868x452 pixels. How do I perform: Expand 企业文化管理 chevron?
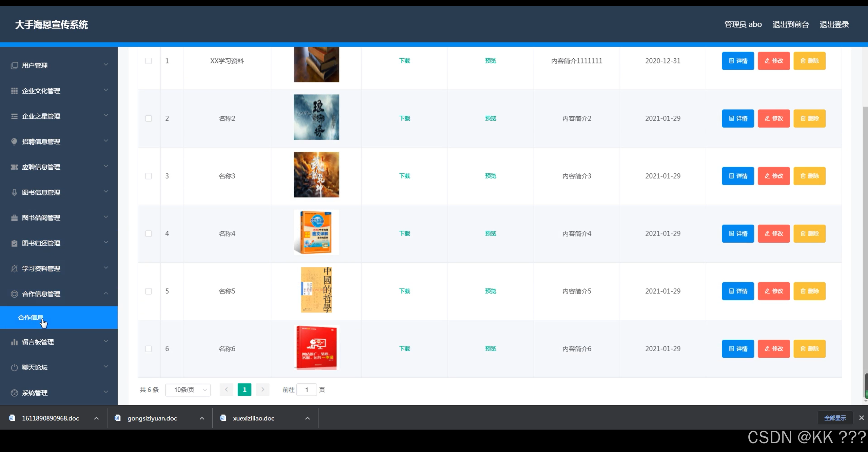coord(106,90)
